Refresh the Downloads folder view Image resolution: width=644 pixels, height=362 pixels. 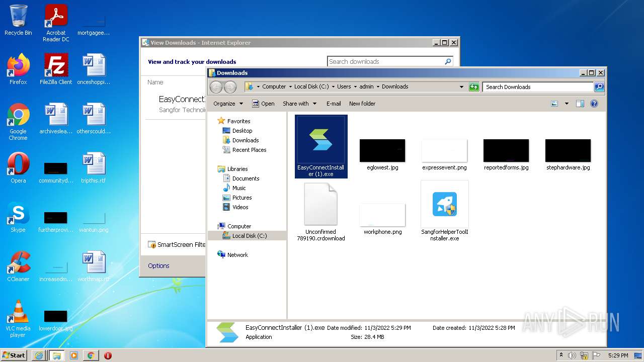[474, 87]
